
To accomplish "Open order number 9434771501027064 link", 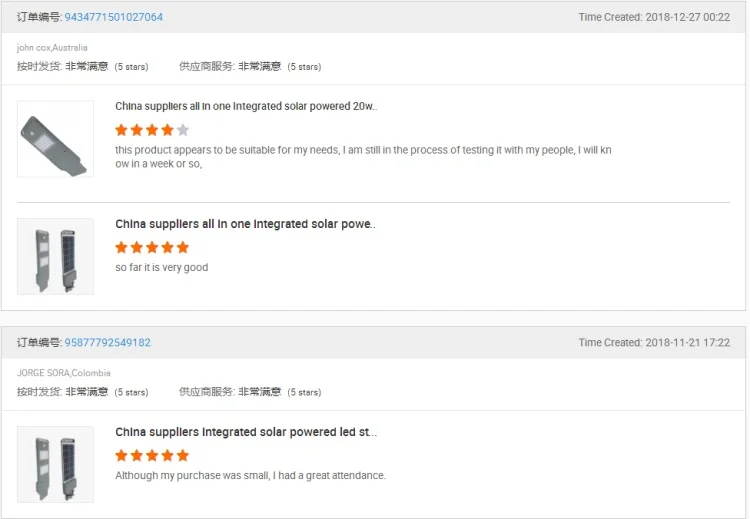I will pos(114,17).
